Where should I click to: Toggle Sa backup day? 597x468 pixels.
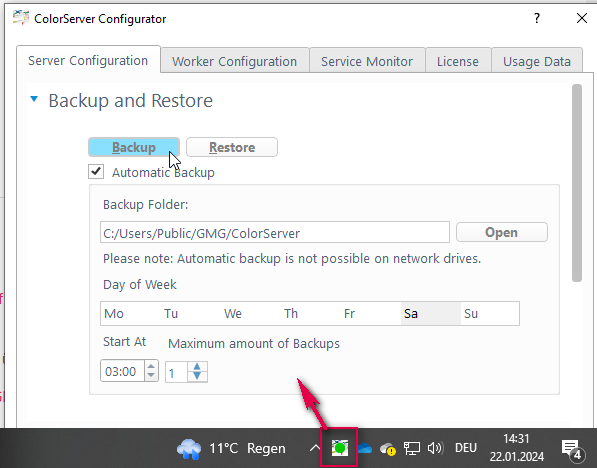coord(431,313)
